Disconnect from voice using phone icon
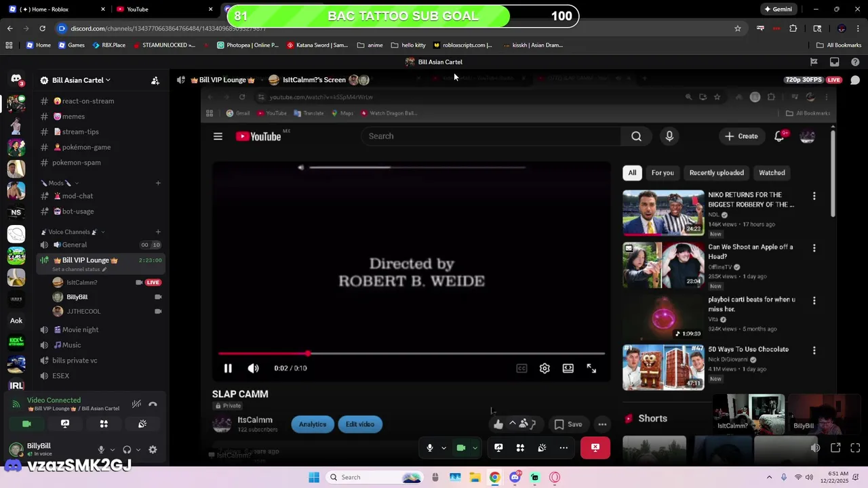868x488 pixels. (x=153, y=404)
